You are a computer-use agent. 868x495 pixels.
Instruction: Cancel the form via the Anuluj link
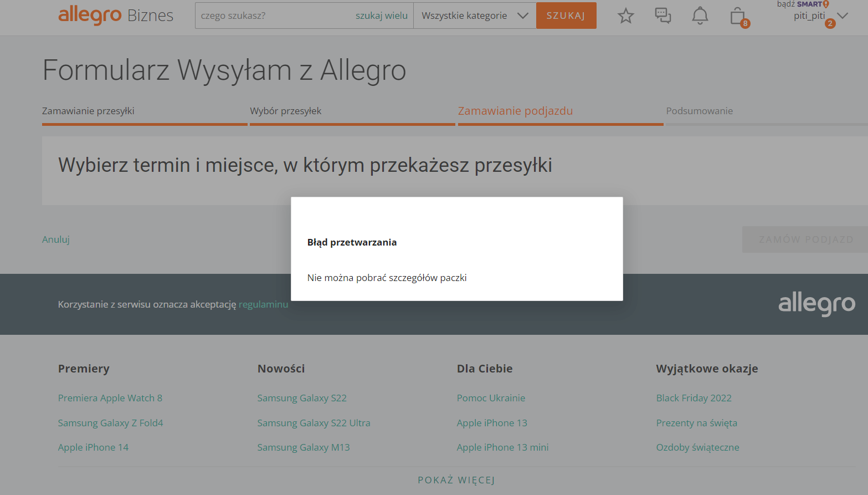(55, 239)
